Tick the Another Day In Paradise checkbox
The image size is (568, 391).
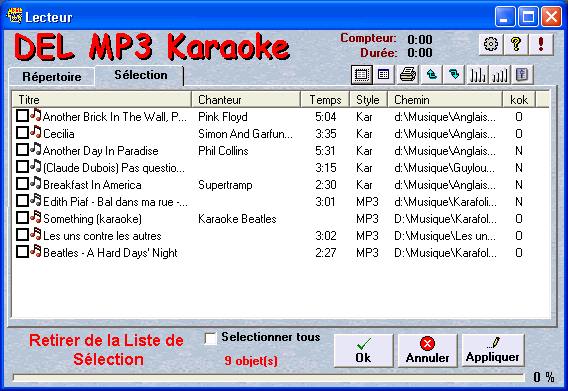coord(22,150)
